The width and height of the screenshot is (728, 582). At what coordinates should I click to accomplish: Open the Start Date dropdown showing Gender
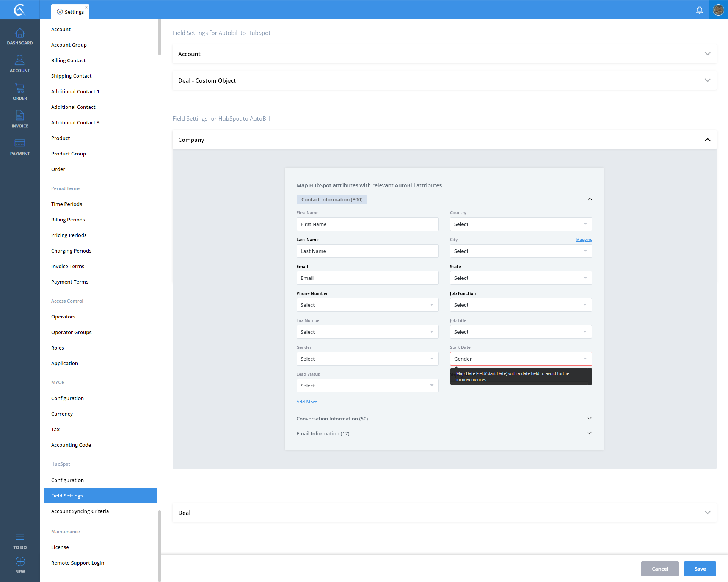[521, 359]
